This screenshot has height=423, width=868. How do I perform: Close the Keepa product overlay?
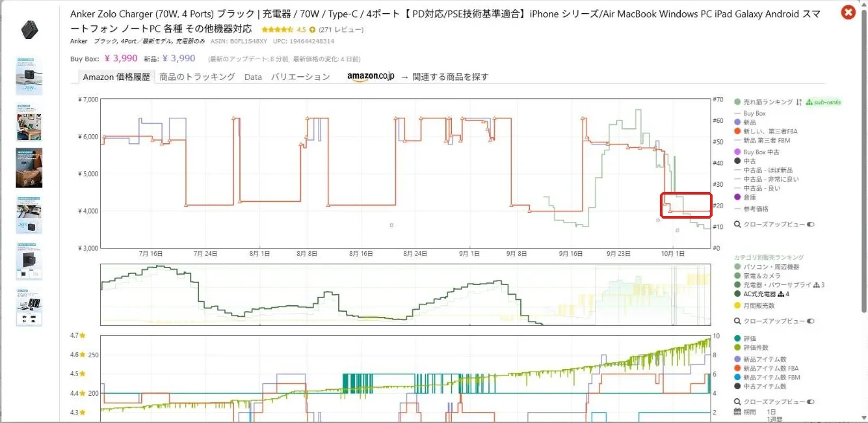848,12
